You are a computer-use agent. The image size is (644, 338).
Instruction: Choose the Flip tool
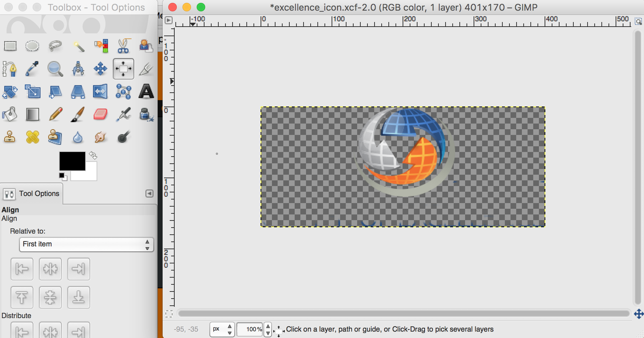pyautogui.click(x=100, y=92)
